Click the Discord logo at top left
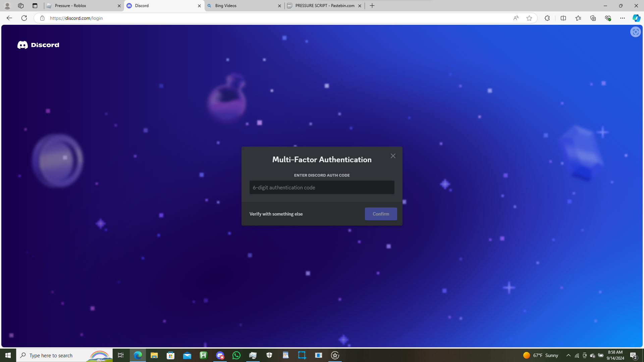The width and height of the screenshot is (644, 362). coord(38,45)
